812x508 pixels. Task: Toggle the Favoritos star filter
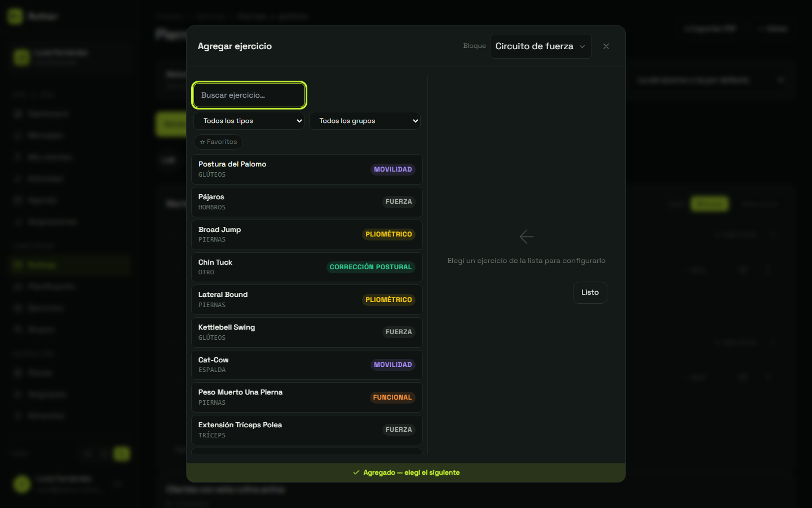coord(218,142)
